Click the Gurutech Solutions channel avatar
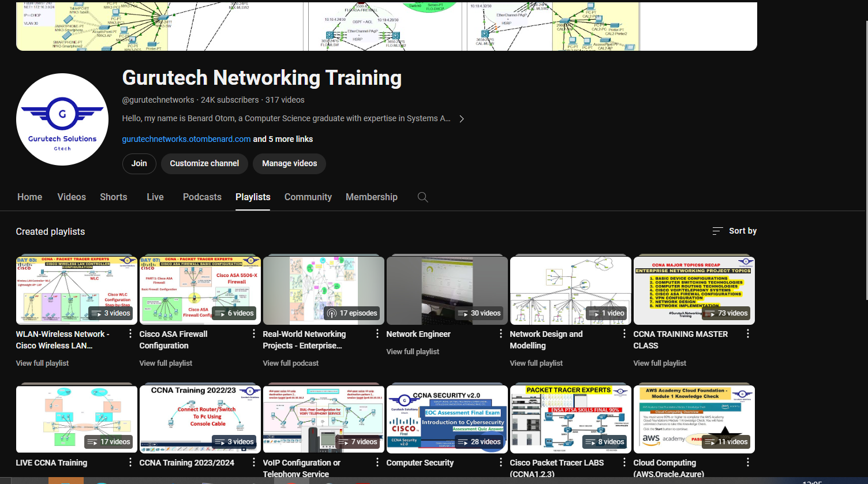The image size is (868, 484). (x=62, y=119)
